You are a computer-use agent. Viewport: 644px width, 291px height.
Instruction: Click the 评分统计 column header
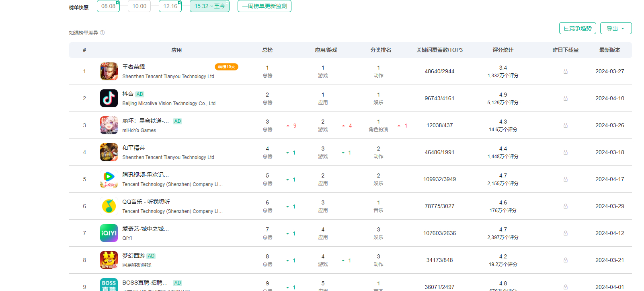503,50
